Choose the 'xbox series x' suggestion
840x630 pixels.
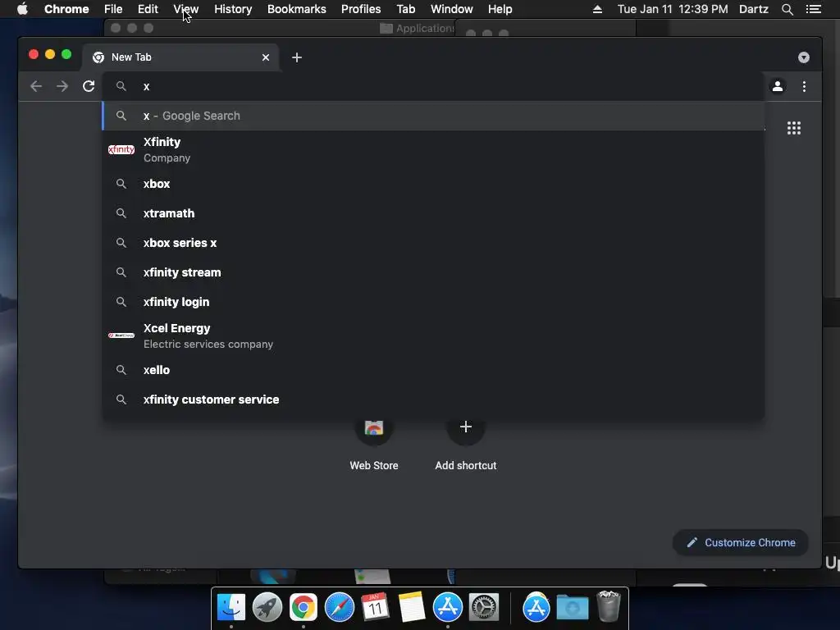click(x=433, y=243)
